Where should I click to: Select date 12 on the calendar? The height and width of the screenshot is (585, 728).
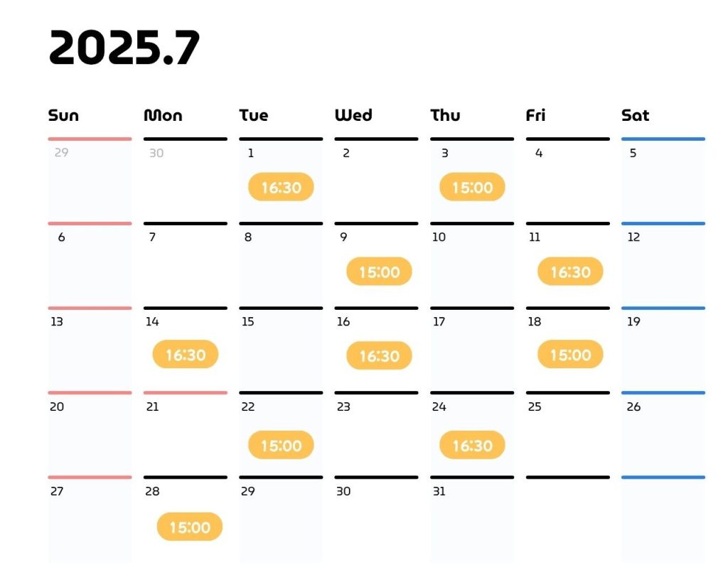(633, 237)
